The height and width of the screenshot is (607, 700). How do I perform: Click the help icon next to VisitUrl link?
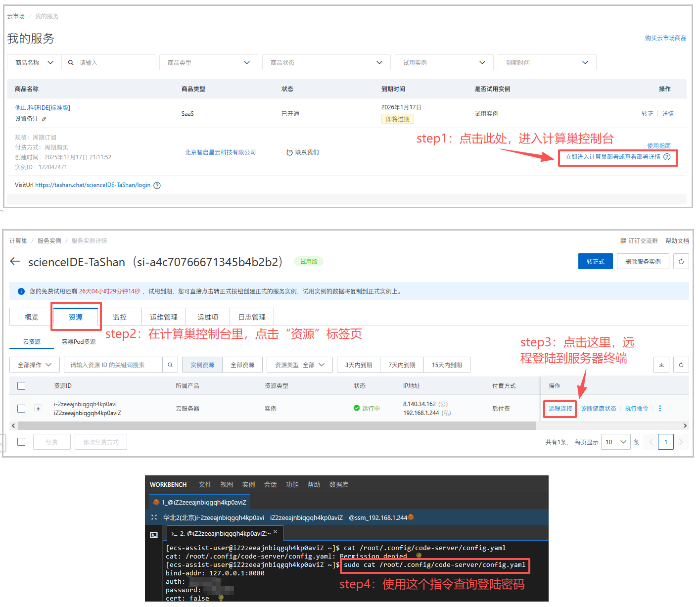tap(157, 186)
